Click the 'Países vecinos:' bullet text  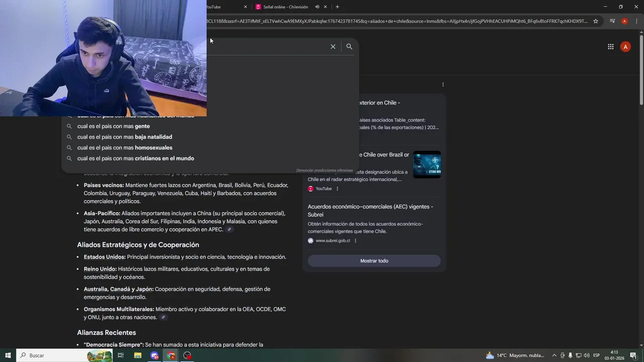pyautogui.click(x=104, y=185)
